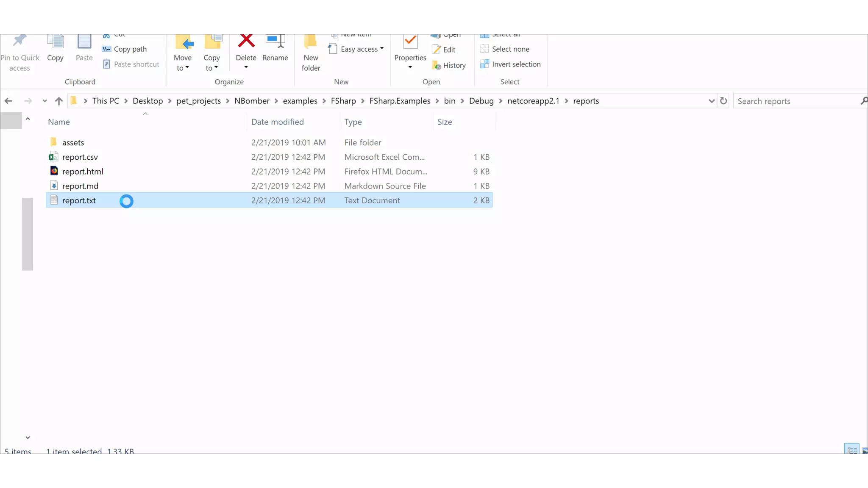
Task: Open the Properties checkmark icon
Action: (410, 42)
